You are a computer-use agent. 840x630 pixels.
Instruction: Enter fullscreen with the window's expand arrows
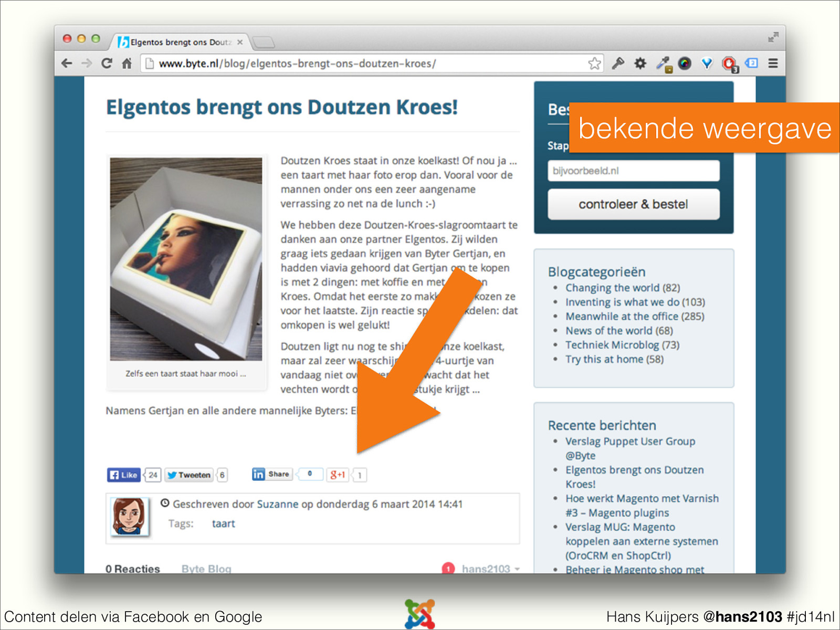(x=773, y=37)
